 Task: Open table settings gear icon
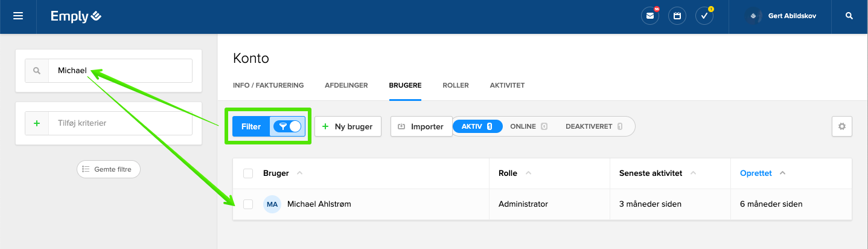tap(841, 127)
